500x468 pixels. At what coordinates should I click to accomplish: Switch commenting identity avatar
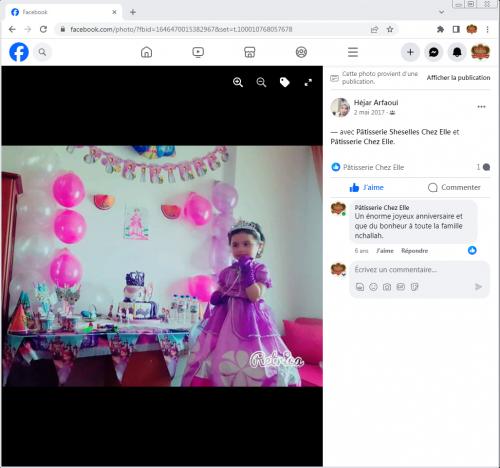point(338,270)
